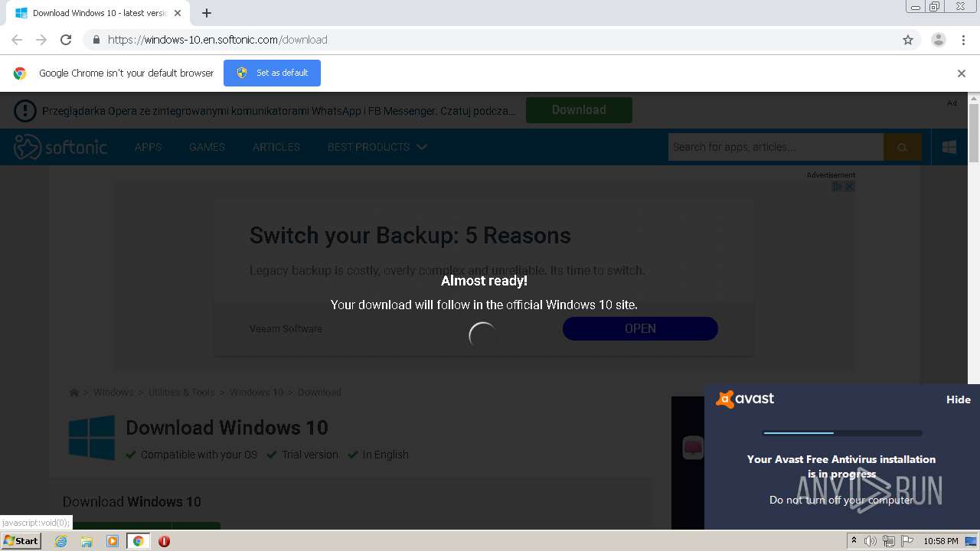Click the Switch your Backup ad headline

(410, 235)
